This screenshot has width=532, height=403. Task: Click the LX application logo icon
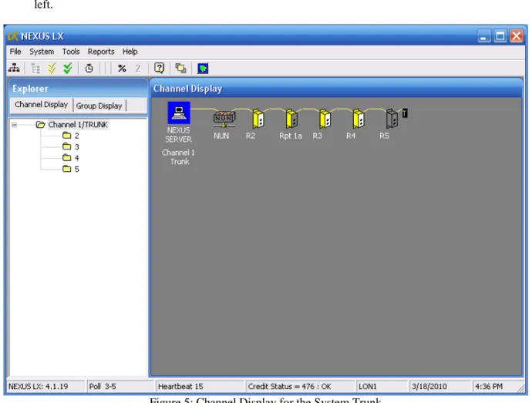(13, 36)
